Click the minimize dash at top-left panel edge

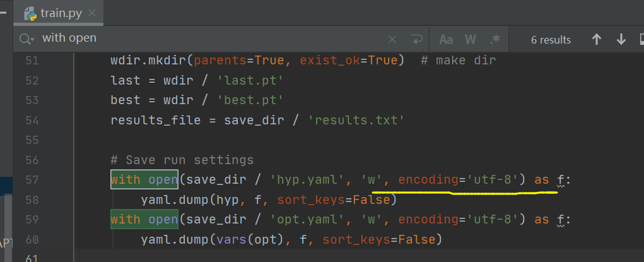click(3, 13)
